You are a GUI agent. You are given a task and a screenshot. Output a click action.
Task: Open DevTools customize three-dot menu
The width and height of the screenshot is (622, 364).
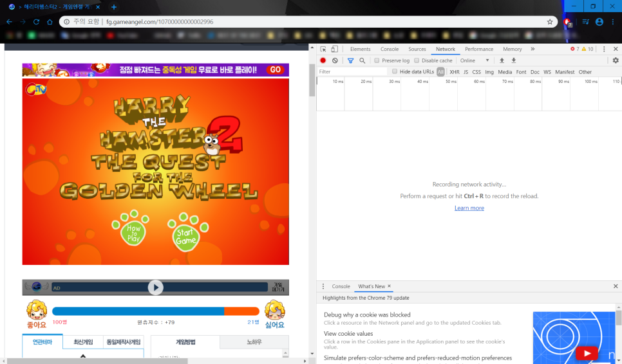(x=604, y=49)
